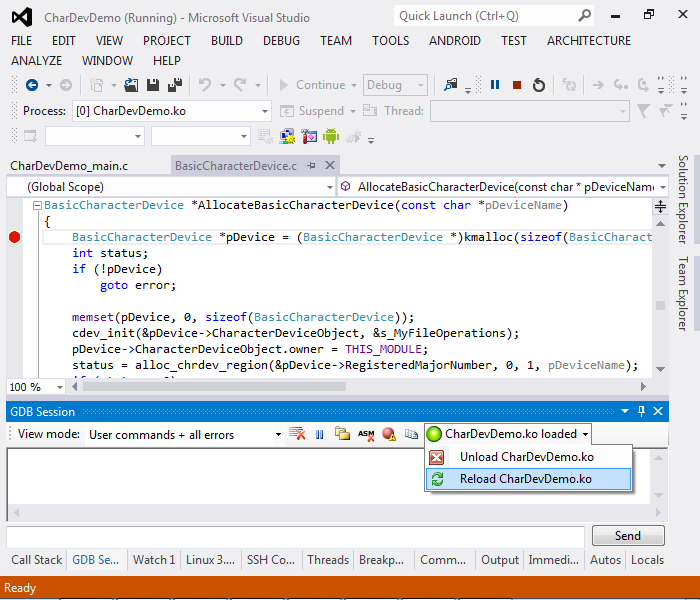Screen dimensions: 700x600
Task: Click the Android robot toolbar icon
Action: coord(331,136)
